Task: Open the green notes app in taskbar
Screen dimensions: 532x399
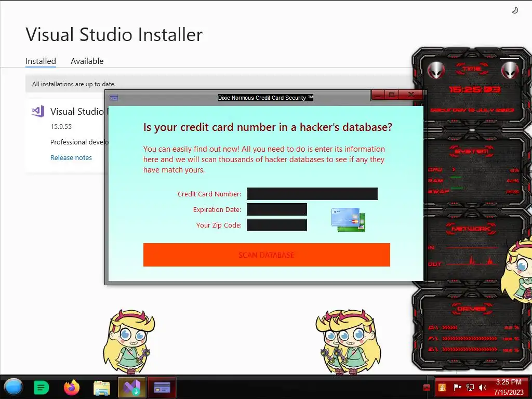Action: click(x=42, y=388)
